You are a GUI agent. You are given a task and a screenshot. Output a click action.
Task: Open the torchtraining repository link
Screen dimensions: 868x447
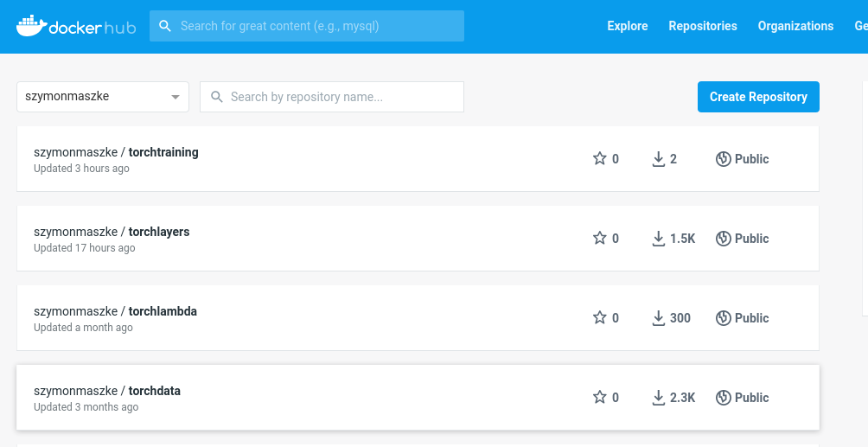tap(163, 152)
